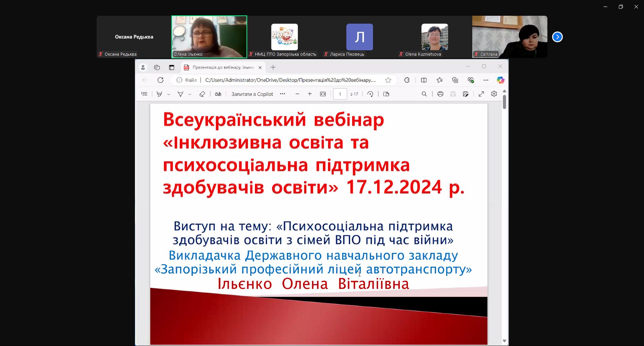Show more participants with the next arrow
644x346 pixels.
[x=557, y=37]
